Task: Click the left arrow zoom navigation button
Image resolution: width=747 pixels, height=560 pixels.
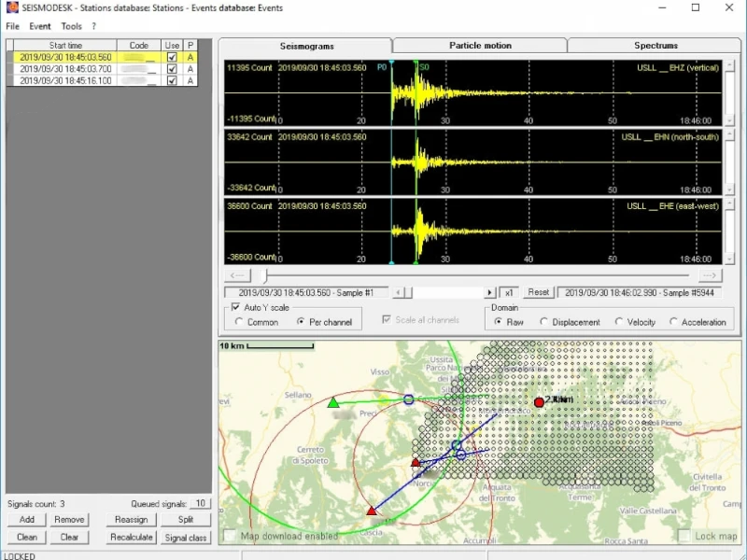Action: (238, 275)
